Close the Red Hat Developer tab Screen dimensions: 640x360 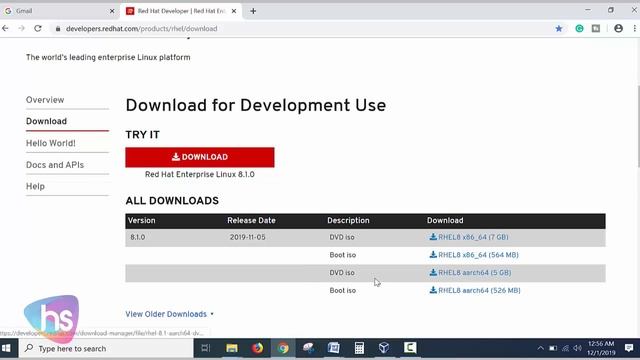click(234, 11)
